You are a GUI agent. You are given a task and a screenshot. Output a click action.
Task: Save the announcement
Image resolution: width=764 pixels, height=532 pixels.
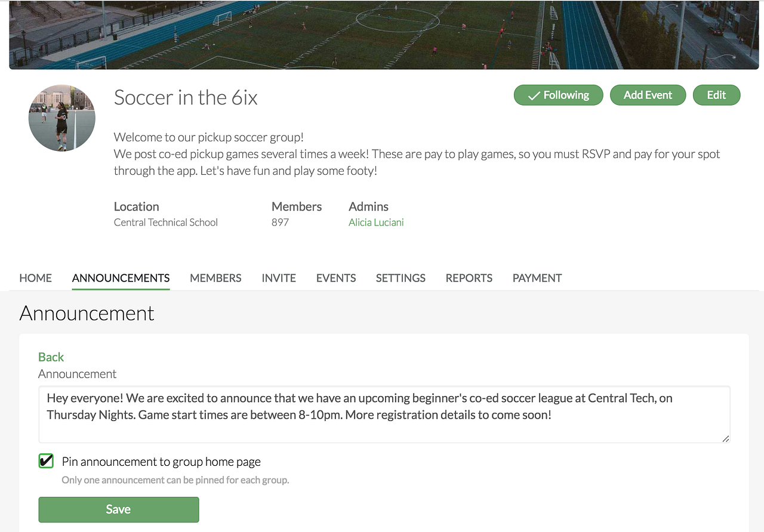118,509
